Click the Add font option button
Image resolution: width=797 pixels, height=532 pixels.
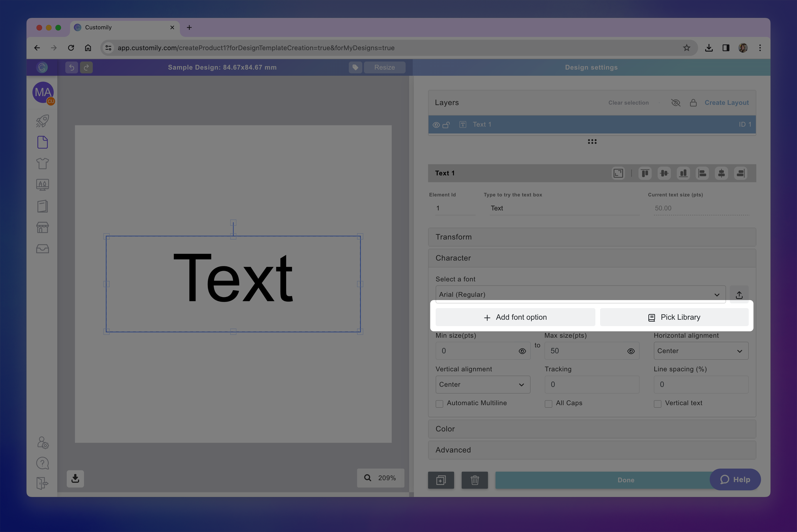(x=515, y=317)
